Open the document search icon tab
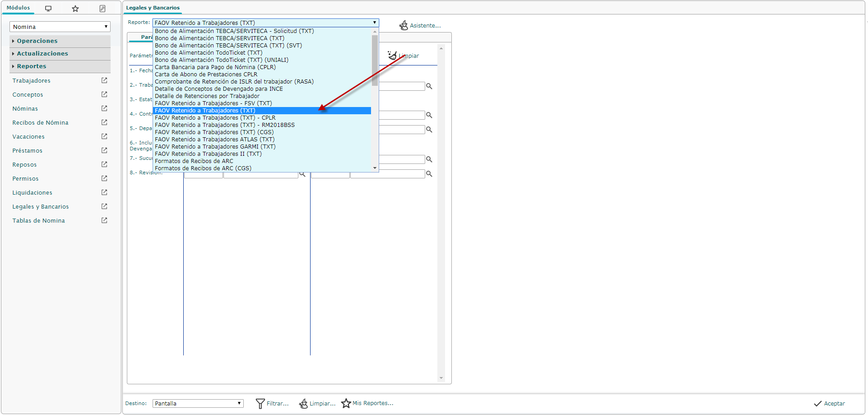This screenshot has width=868, height=415. [x=102, y=9]
